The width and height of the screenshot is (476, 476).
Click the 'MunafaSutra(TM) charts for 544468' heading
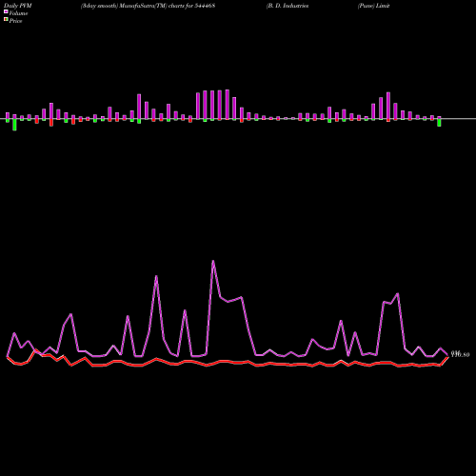tap(168, 6)
